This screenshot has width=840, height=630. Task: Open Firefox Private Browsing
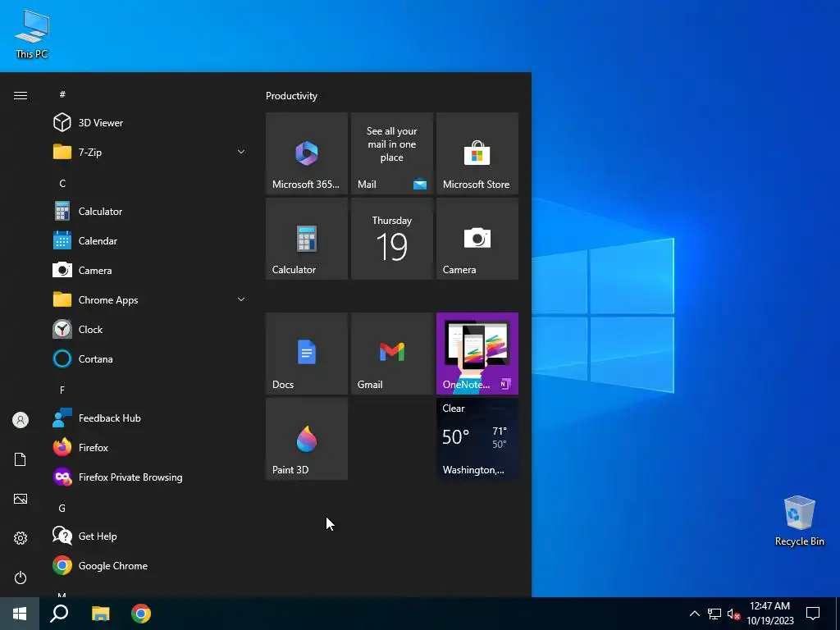coord(149,477)
